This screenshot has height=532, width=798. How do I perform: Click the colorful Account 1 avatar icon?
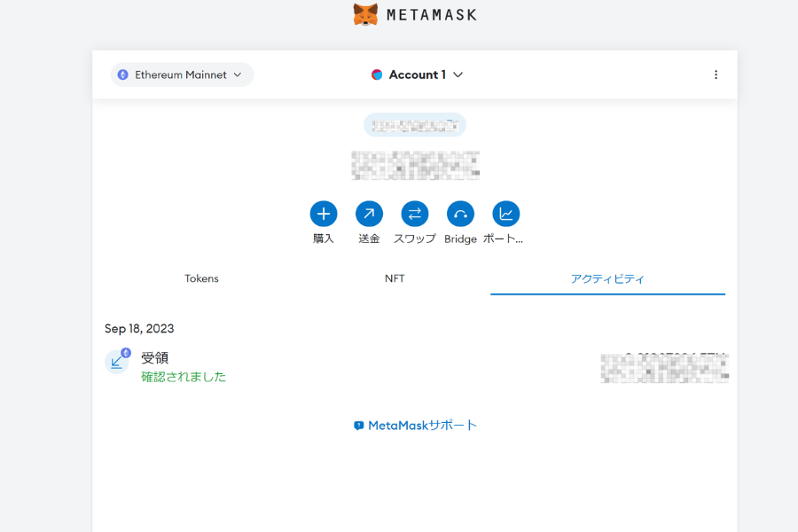click(x=377, y=75)
